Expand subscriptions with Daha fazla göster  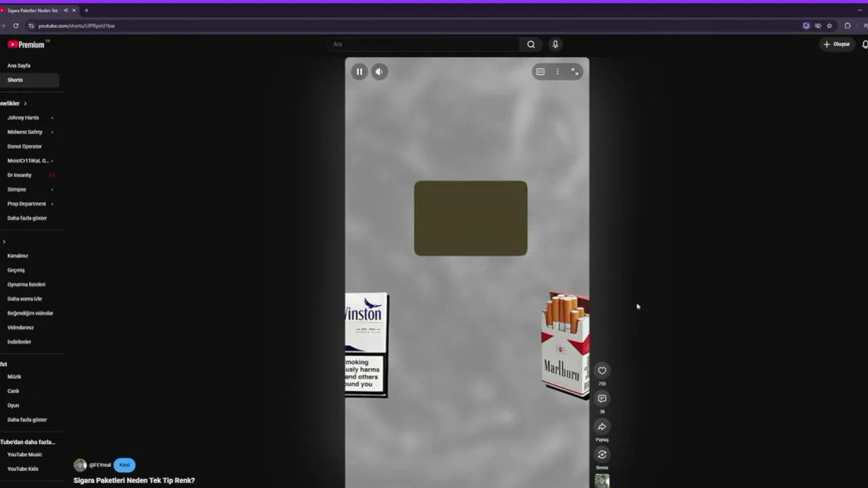click(x=27, y=218)
